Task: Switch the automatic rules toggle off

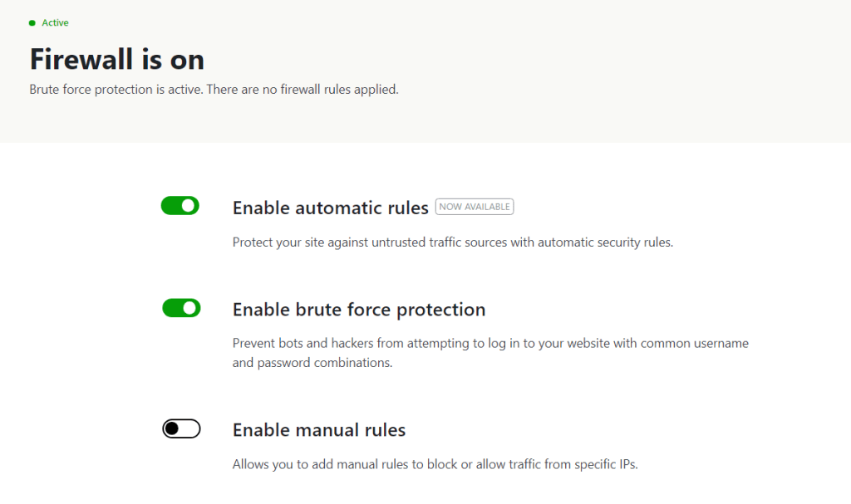Action: point(180,205)
